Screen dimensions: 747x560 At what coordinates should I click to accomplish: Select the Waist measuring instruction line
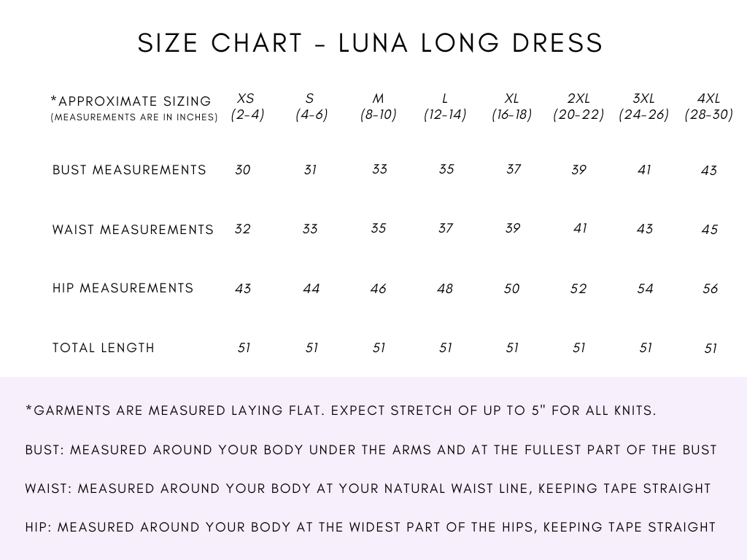coord(368,489)
